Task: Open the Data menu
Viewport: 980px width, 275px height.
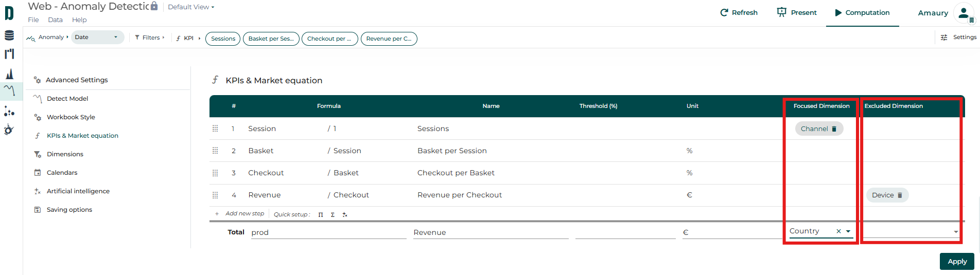Action: (x=55, y=20)
